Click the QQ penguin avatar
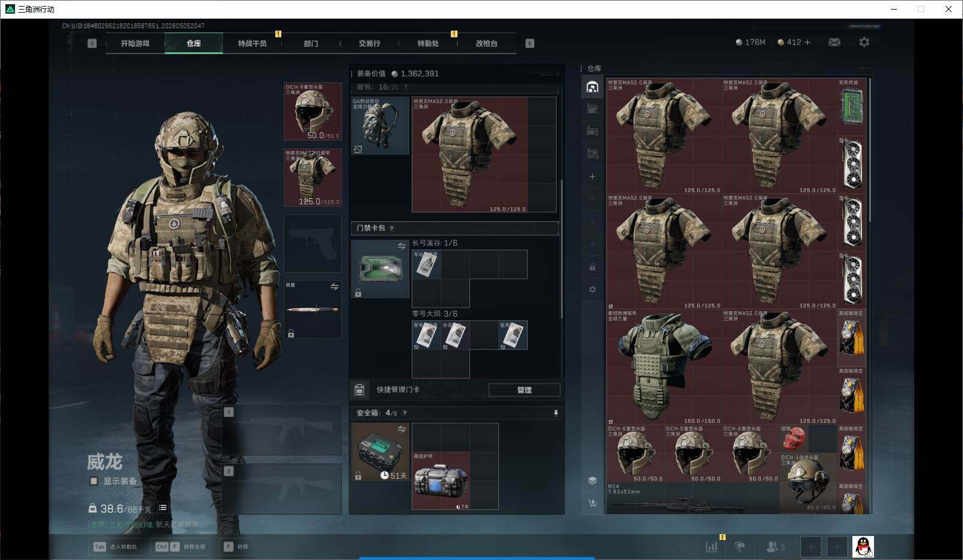Screen dimensions: 963x560 [x=863, y=547]
